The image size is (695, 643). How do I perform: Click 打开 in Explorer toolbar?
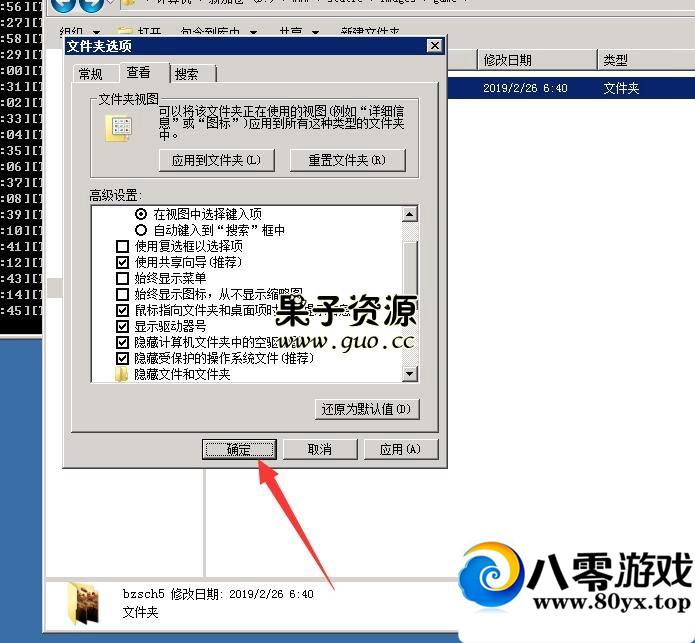point(140,32)
